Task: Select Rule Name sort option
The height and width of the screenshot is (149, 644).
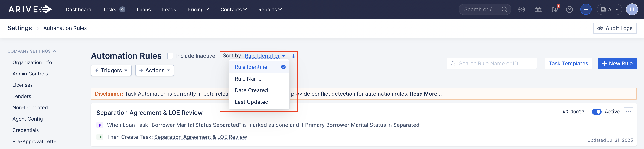Action: pos(259,79)
